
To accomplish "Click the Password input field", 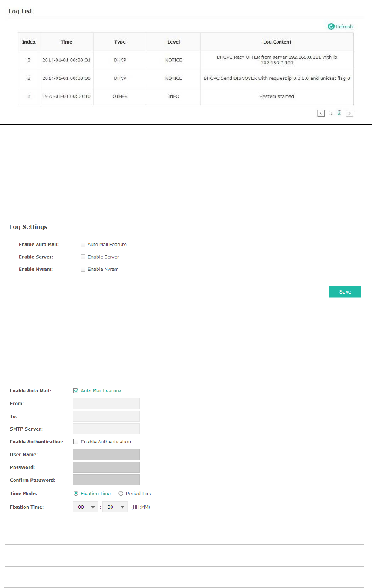I will [x=106, y=467].
